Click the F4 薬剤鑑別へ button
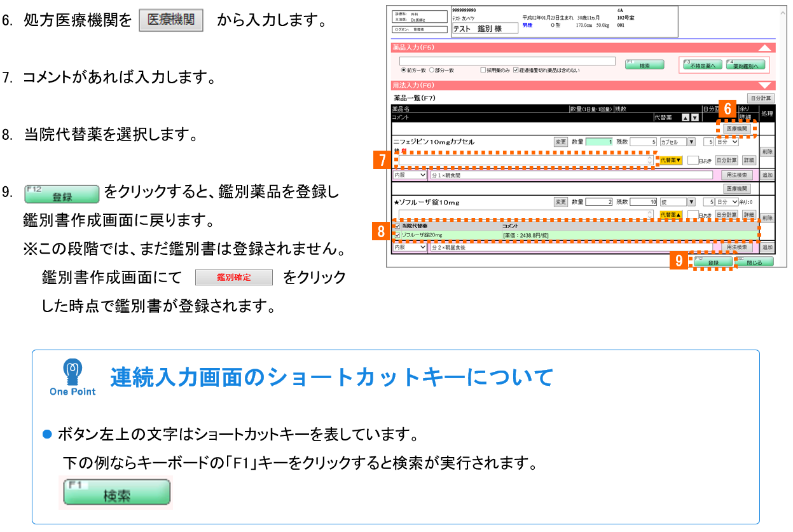The width and height of the screenshot is (793, 532). (745, 64)
